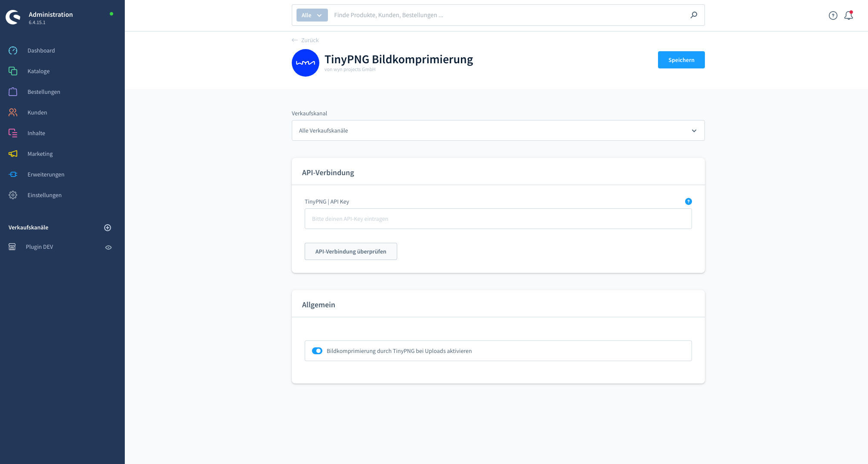868x464 pixels.
Task: Click the Einstellungen gear icon
Action: (x=13, y=195)
